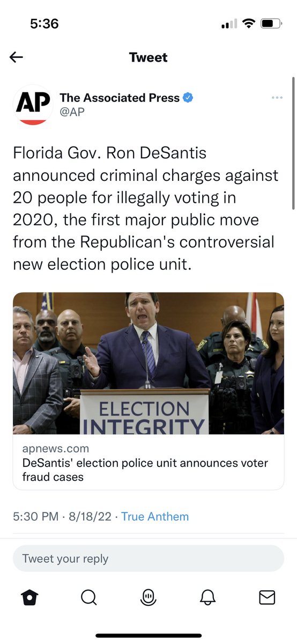Click the vertical scrollbar on the right edge
The height and width of the screenshot is (644, 297).
pyautogui.click(x=293, y=143)
